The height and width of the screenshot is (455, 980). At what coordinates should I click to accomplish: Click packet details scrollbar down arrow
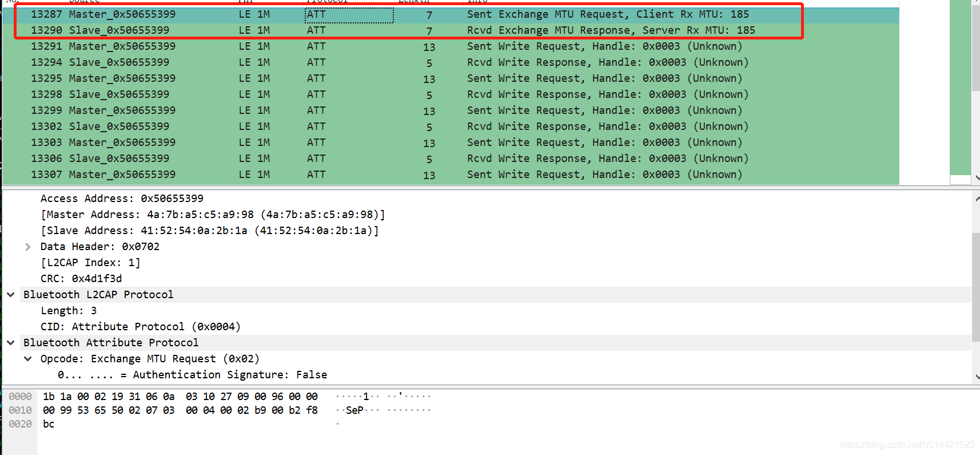point(976,377)
